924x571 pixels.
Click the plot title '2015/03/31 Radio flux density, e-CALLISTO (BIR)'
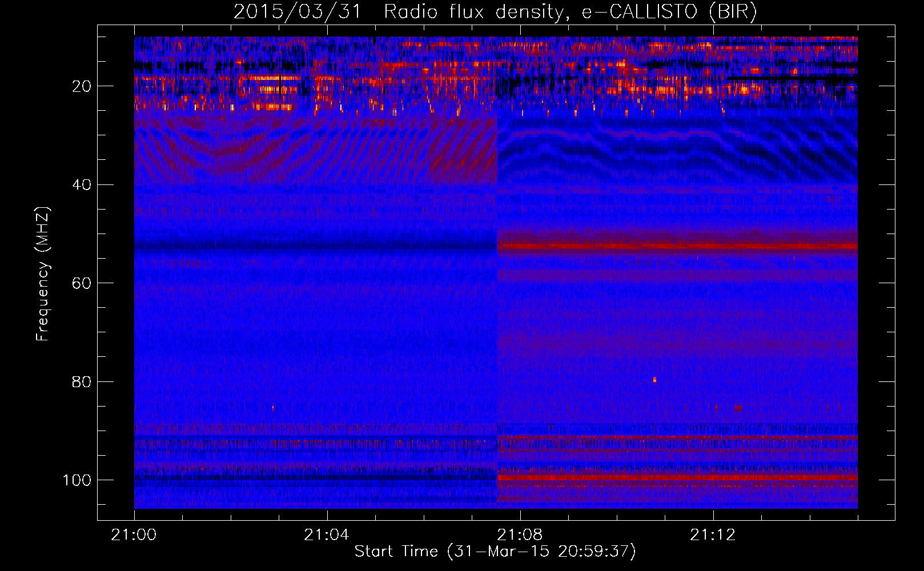pyautogui.click(x=495, y=12)
